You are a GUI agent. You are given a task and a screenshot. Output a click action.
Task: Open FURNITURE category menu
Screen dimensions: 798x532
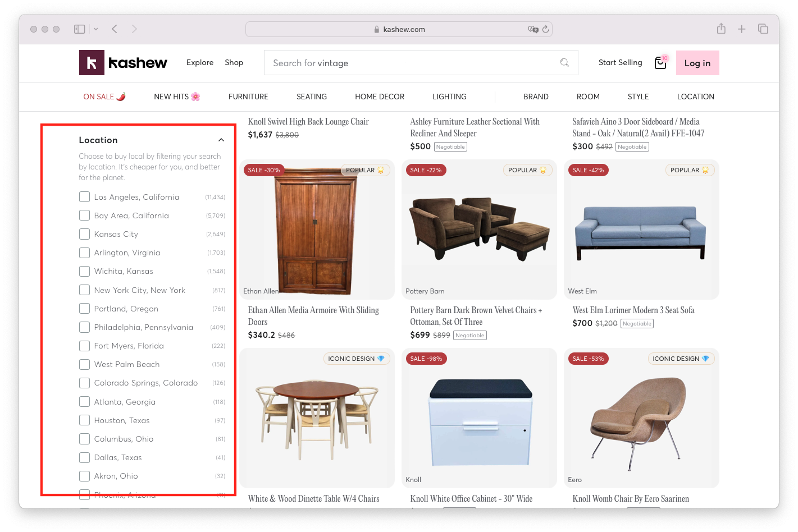click(248, 97)
